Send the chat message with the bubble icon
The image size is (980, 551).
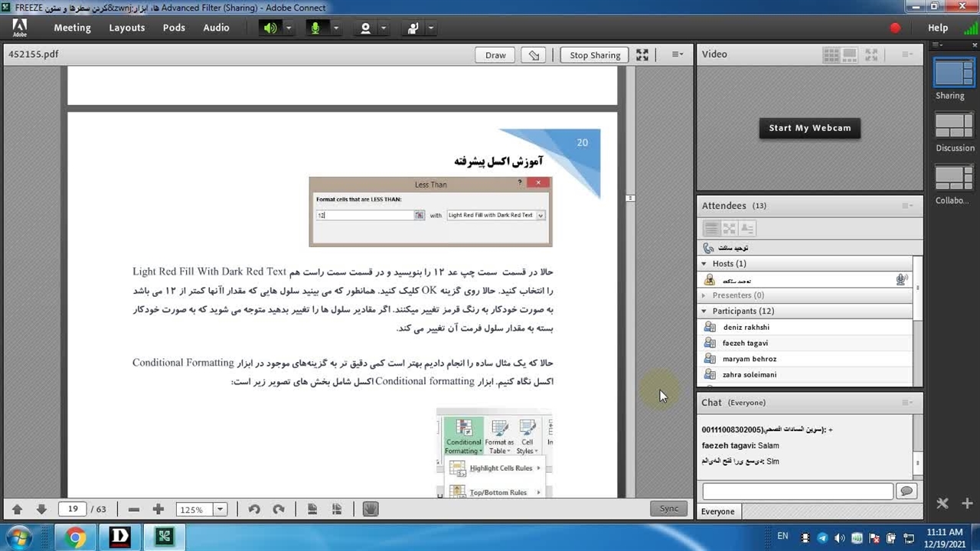click(906, 491)
